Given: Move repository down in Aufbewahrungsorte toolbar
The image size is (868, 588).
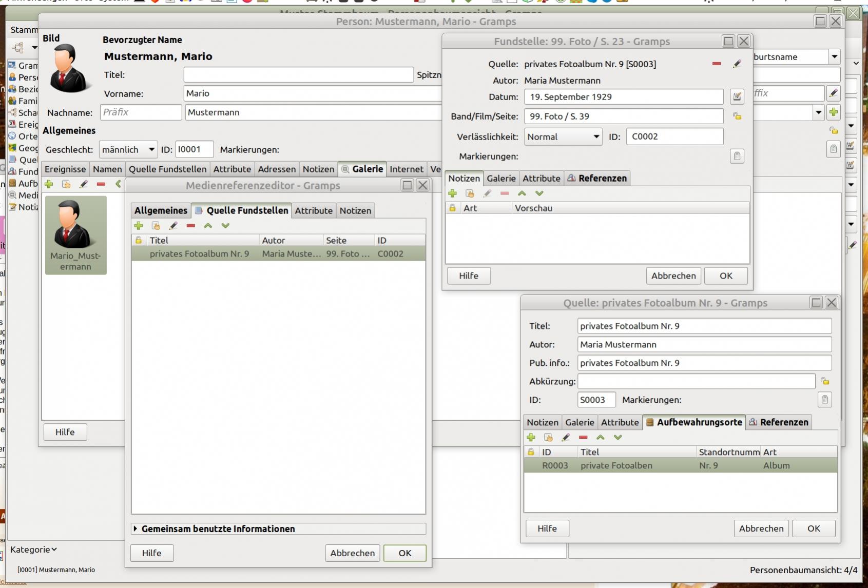Looking at the screenshot, I should [618, 438].
